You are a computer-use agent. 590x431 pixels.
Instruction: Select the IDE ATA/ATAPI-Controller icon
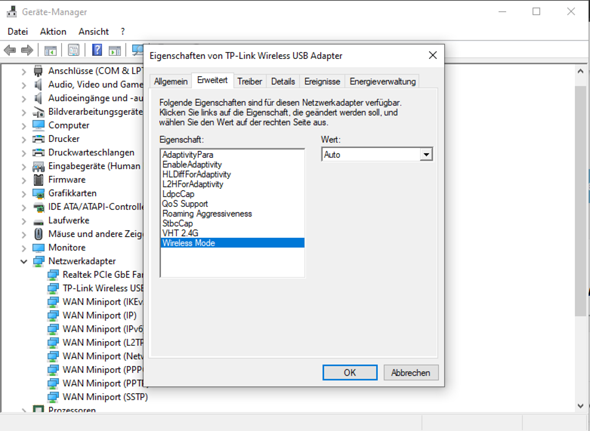(x=38, y=207)
